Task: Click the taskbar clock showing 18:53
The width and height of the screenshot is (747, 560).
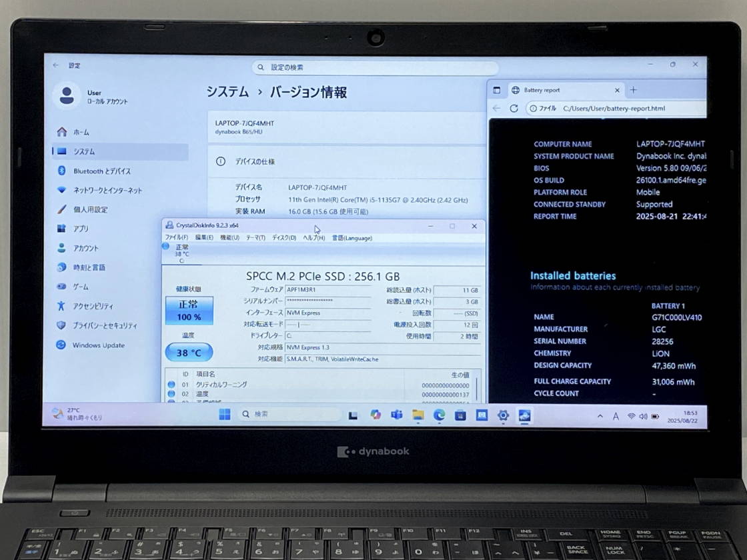Action: 683,417
